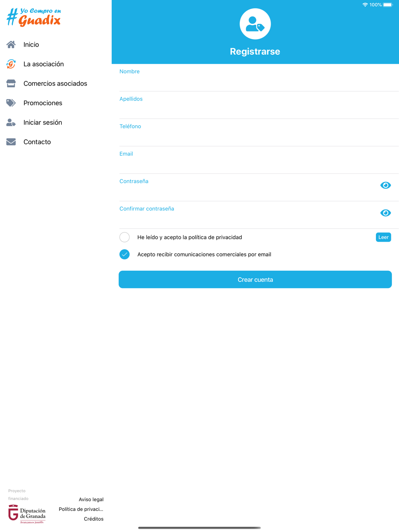Tap the Registrarse user-tag header icon
Image resolution: width=399 pixels, height=532 pixels.
click(x=255, y=24)
